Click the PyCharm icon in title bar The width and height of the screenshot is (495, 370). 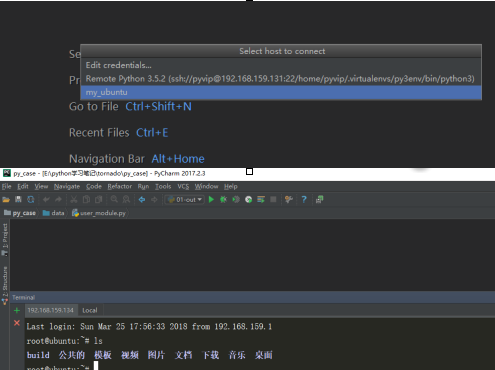coord(7,173)
